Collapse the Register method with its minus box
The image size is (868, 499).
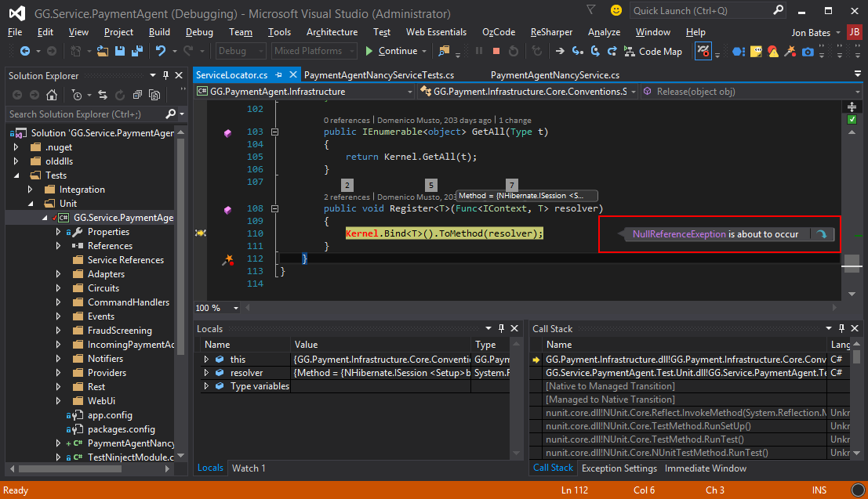point(274,207)
